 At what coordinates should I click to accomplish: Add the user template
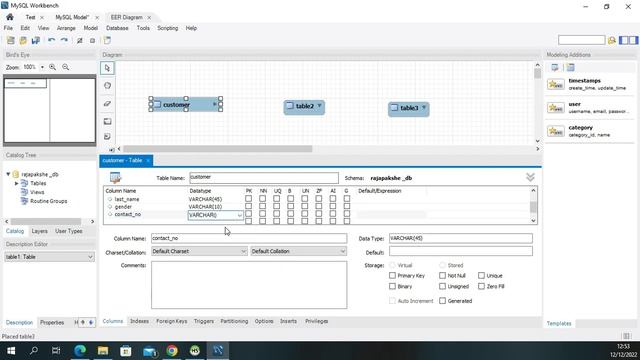click(590, 108)
